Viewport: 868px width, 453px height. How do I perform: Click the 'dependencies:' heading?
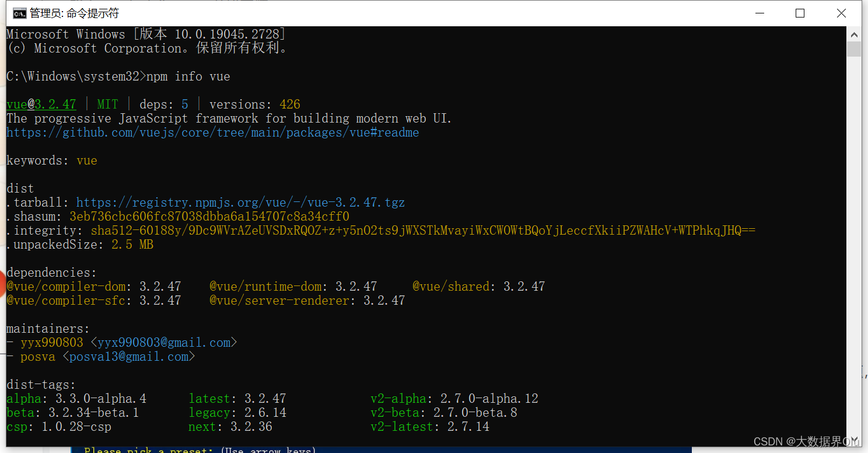click(52, 273)
